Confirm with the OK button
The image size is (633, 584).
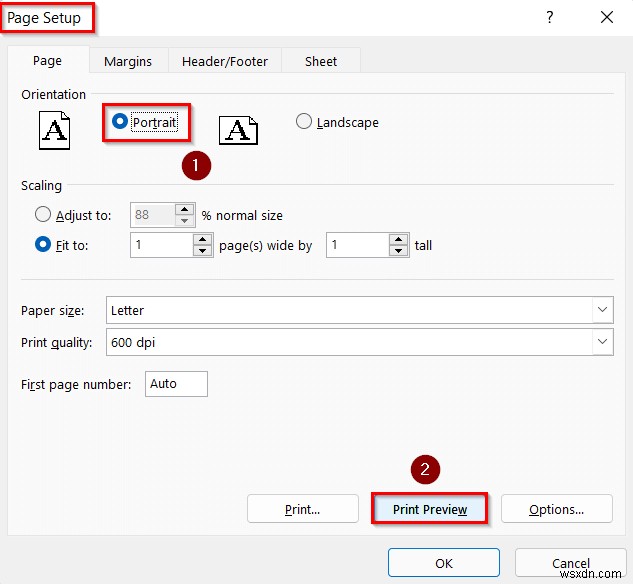444,563
